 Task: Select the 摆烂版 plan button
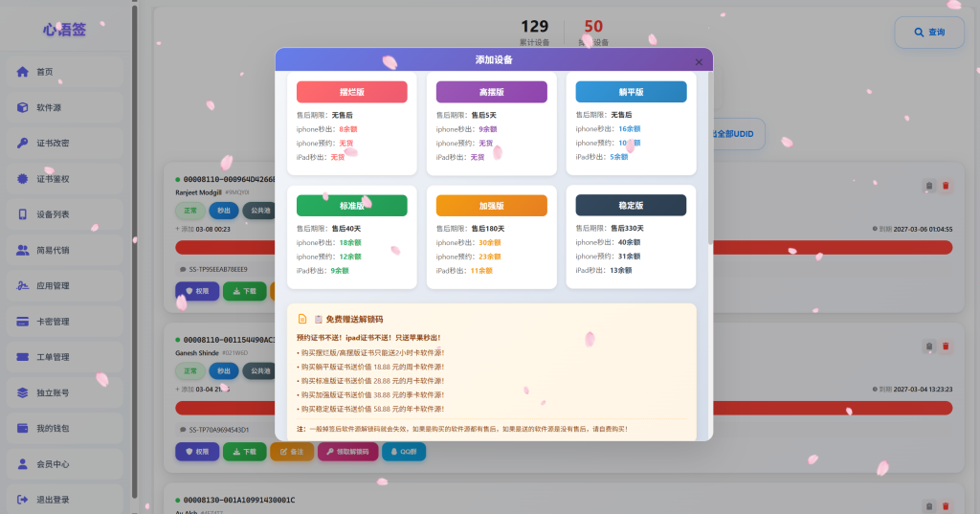coord(352,92)
